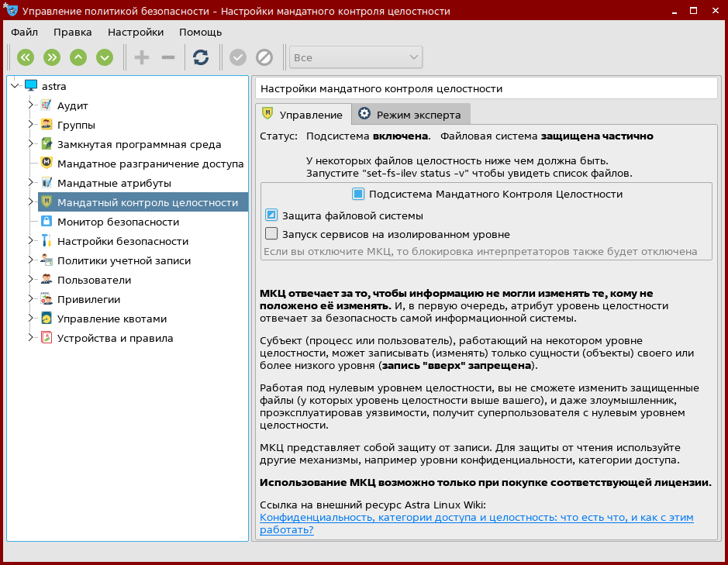Click the Монитор безопасности lock icon

click(x=47, y=222)
